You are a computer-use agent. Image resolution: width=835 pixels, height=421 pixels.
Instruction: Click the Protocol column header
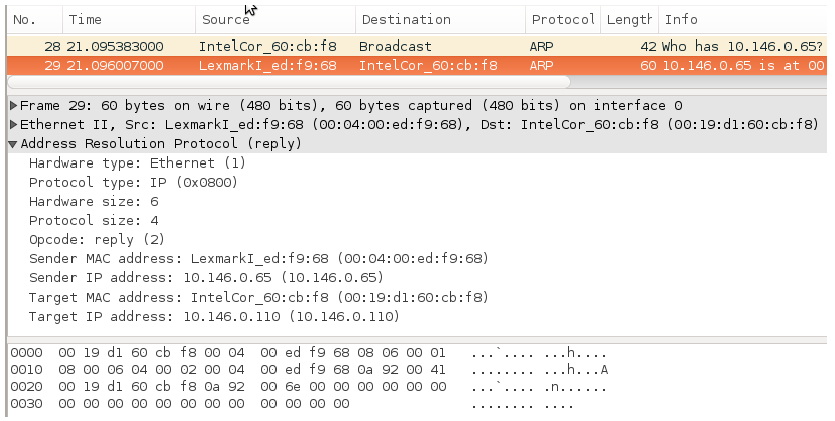coord(563,20)
